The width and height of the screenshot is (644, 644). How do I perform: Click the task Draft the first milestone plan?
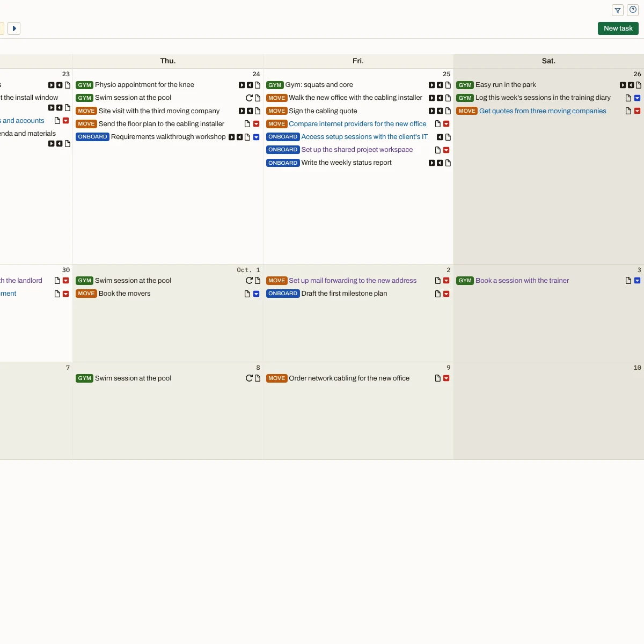[344, 294]
